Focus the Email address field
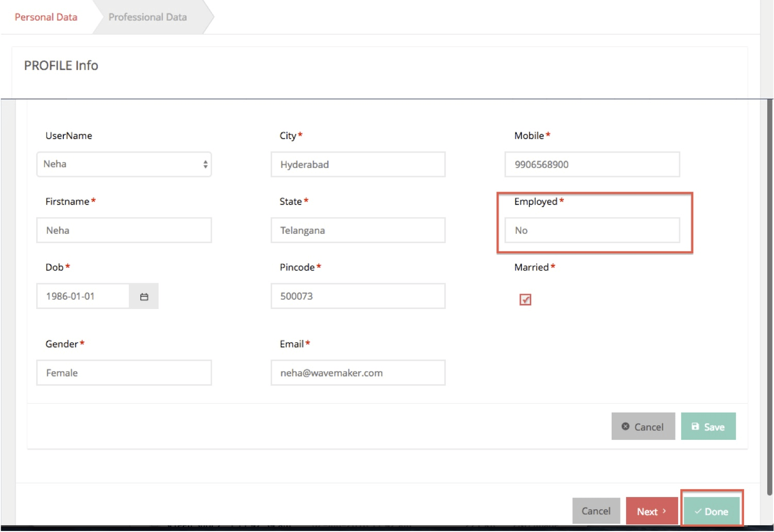Image resolution: width=774 pixels, height=532 pixels. (358, 373)
